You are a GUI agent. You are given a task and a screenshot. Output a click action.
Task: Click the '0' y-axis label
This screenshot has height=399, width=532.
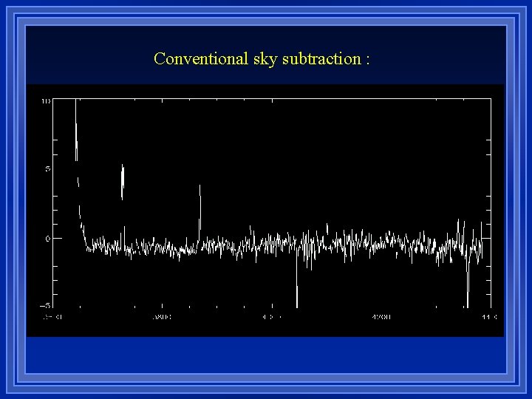coord(48,239)
